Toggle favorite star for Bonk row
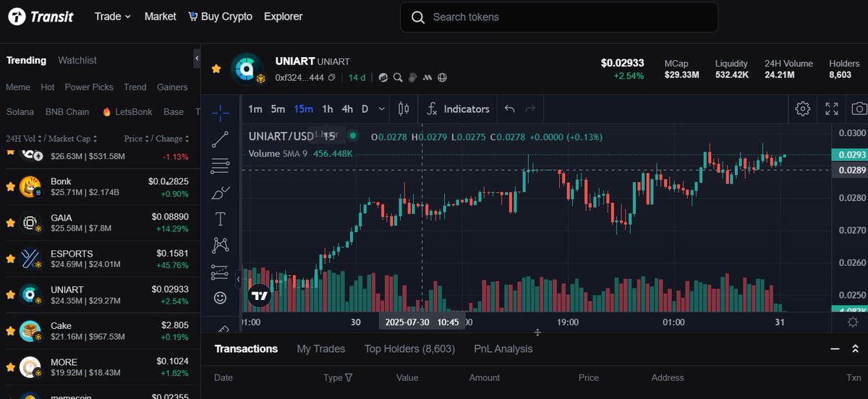The image size is (868, 399). coord(10,186)
